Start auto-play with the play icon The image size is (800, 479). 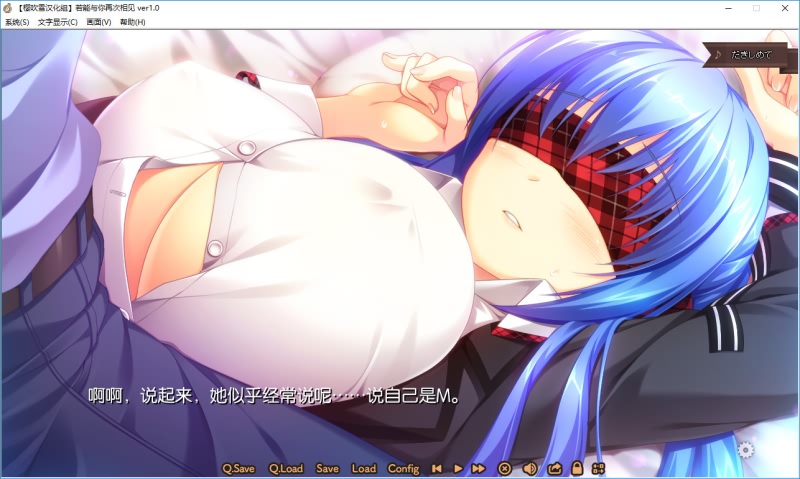click(x=458, y=468)
